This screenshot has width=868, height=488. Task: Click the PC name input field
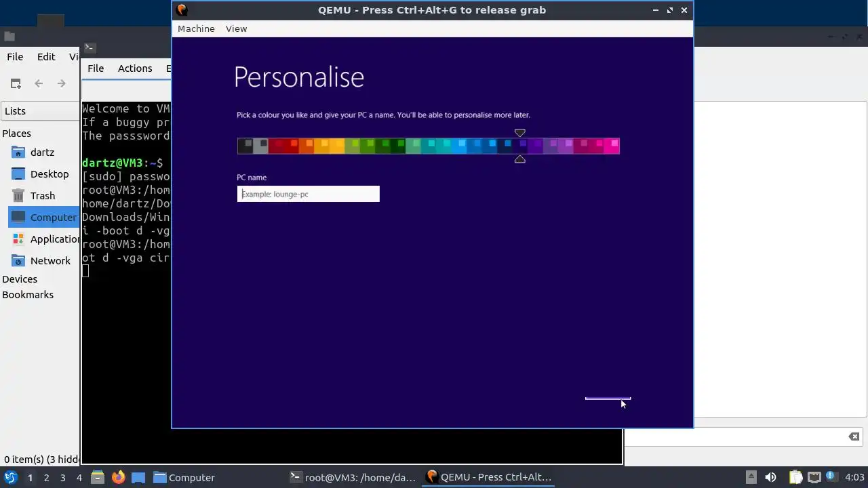tap(308, 194)
